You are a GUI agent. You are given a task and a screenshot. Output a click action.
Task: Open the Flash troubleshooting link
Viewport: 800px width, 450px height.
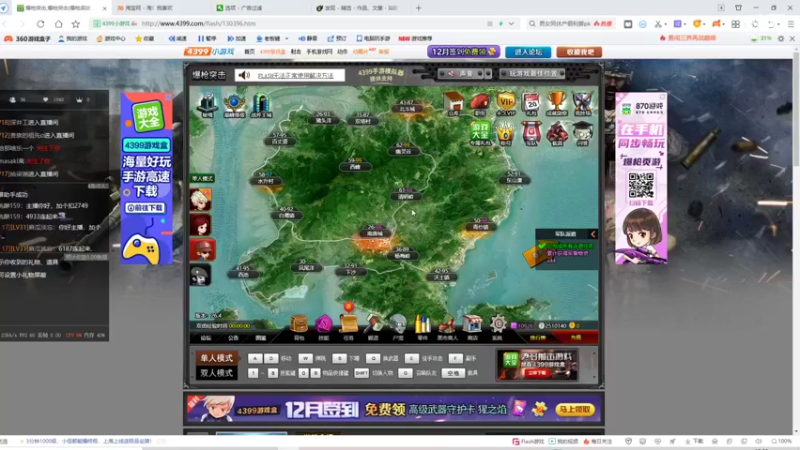[295, 76]
